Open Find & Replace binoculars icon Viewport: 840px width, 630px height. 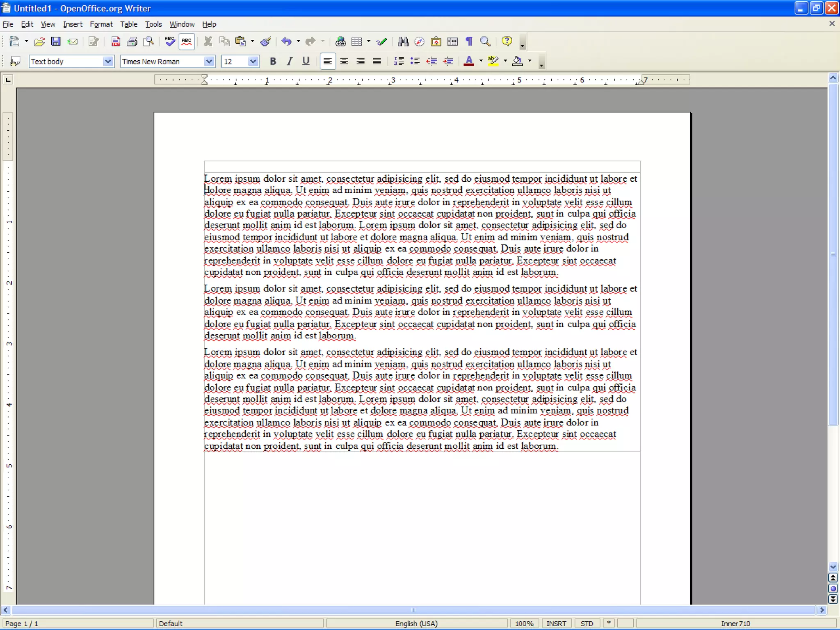coord(403,41)
